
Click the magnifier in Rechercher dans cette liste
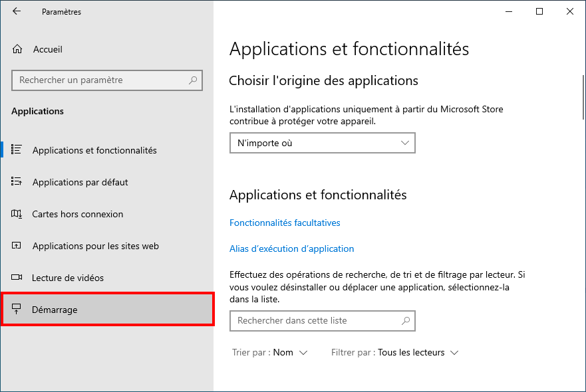pos(406,321)
